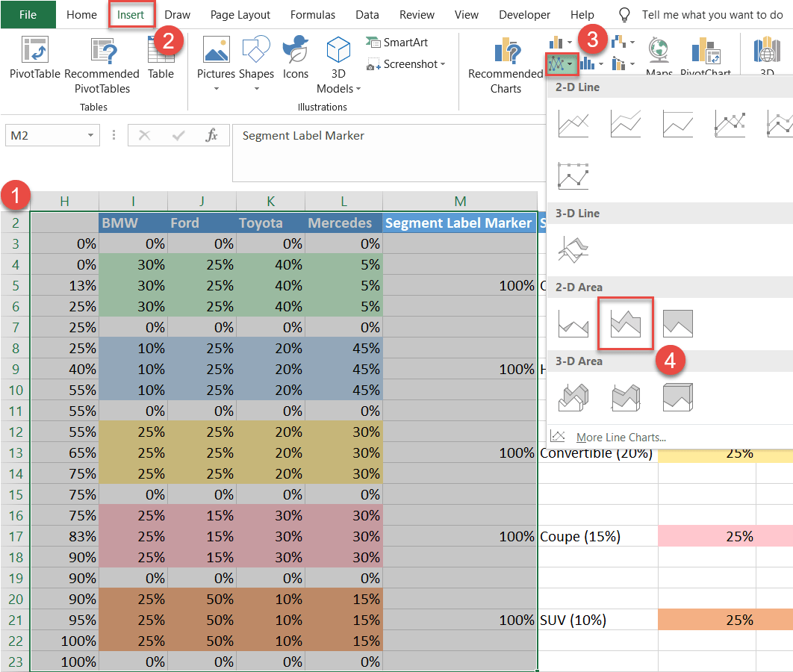
Task: Click the 3D Models icon
Action: (x=338, y=49)
